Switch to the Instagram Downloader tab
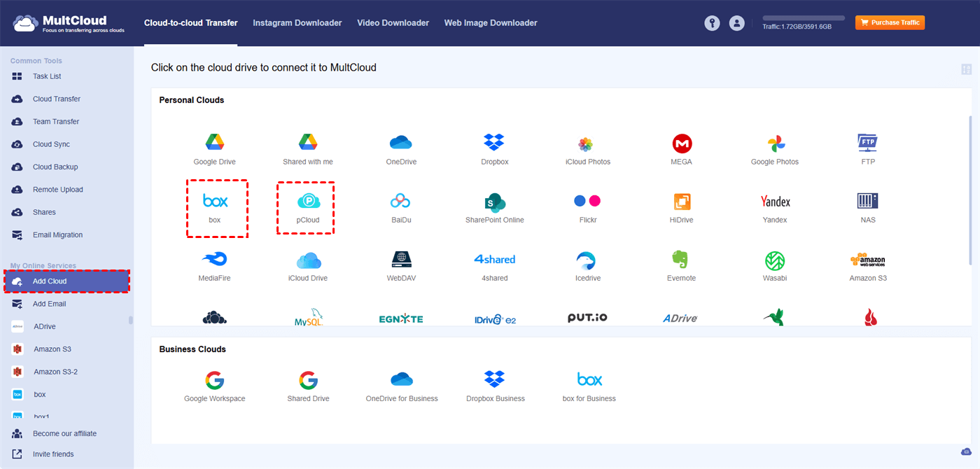Image resolution: width=980 pixels, height=469 pixels. click(297, 23)
